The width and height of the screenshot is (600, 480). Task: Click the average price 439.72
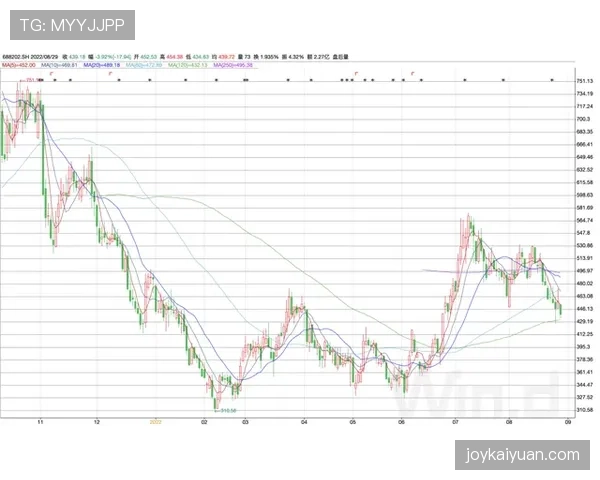[x=226, y=57]
